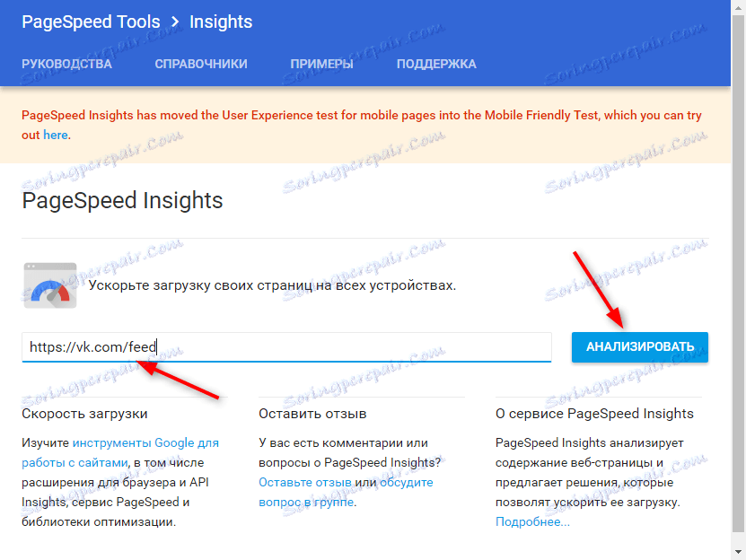Image resolution: width=746 pixels, height=560 pixels.
Task: Click the URL field containing https://vk.com/feed
Action: 287,346
